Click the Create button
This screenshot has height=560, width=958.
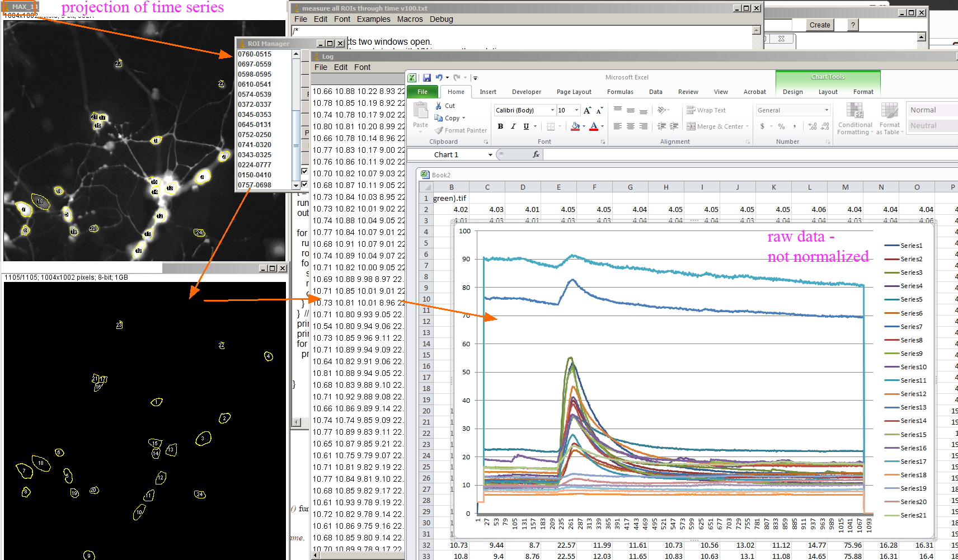pos(819,25)
